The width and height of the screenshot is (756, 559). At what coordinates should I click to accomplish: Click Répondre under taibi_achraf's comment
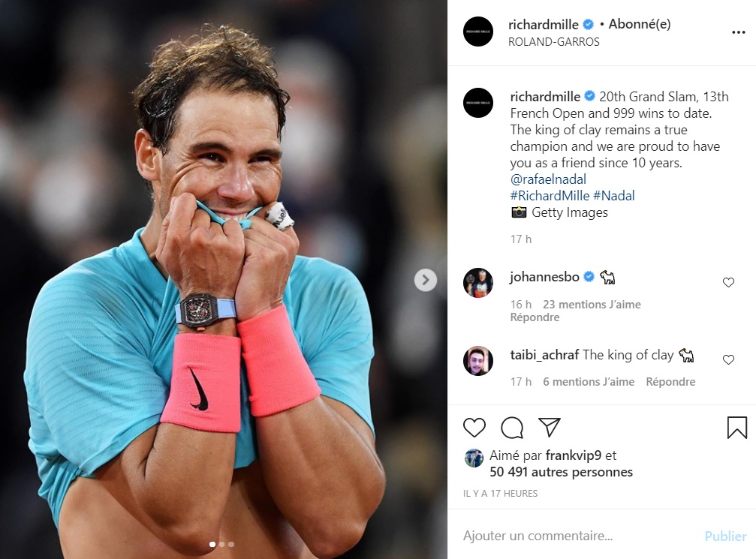[x=670, y=382]
